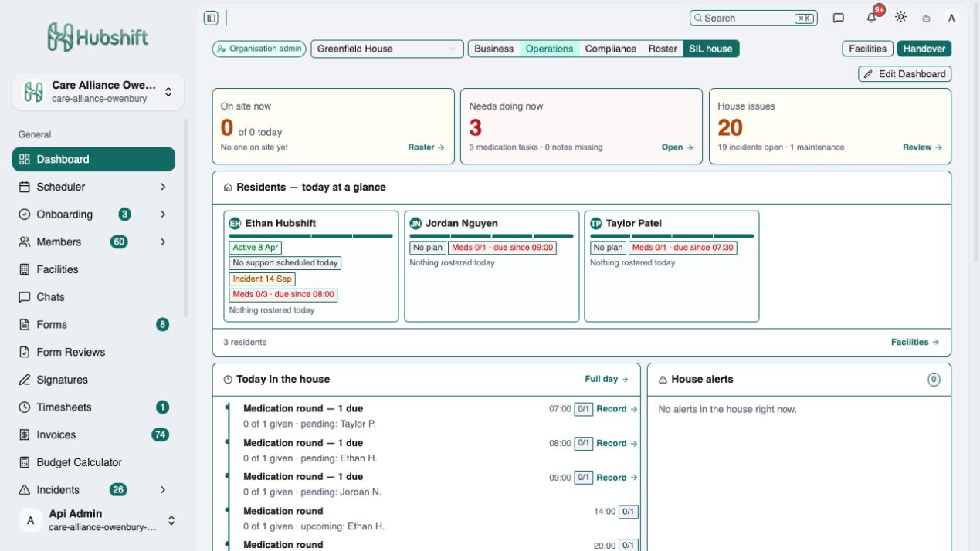Click the Form Reviews icon

(24, 352)
